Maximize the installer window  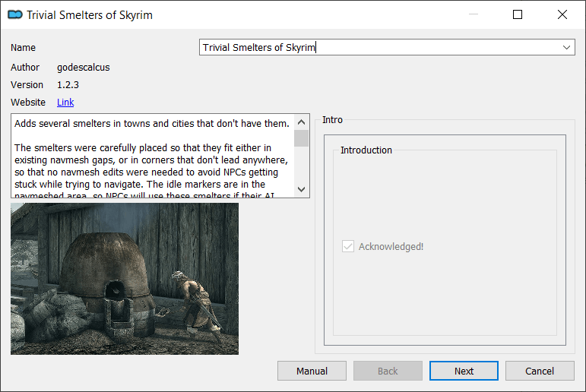518,14
